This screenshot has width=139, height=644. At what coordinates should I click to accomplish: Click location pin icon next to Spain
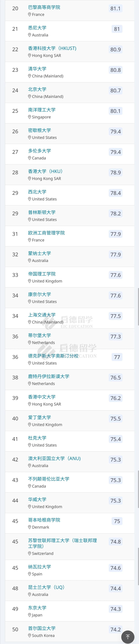tap(29, 574)
